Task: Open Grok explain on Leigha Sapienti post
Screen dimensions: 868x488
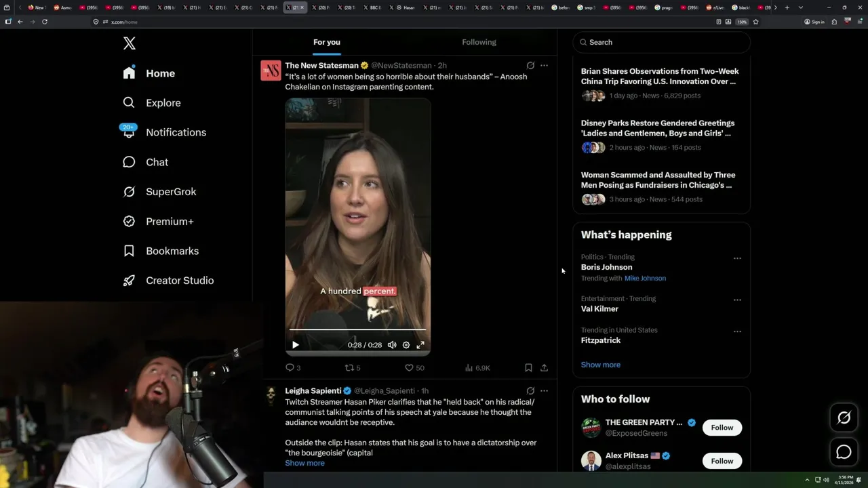Action: [x=530, y=391]
